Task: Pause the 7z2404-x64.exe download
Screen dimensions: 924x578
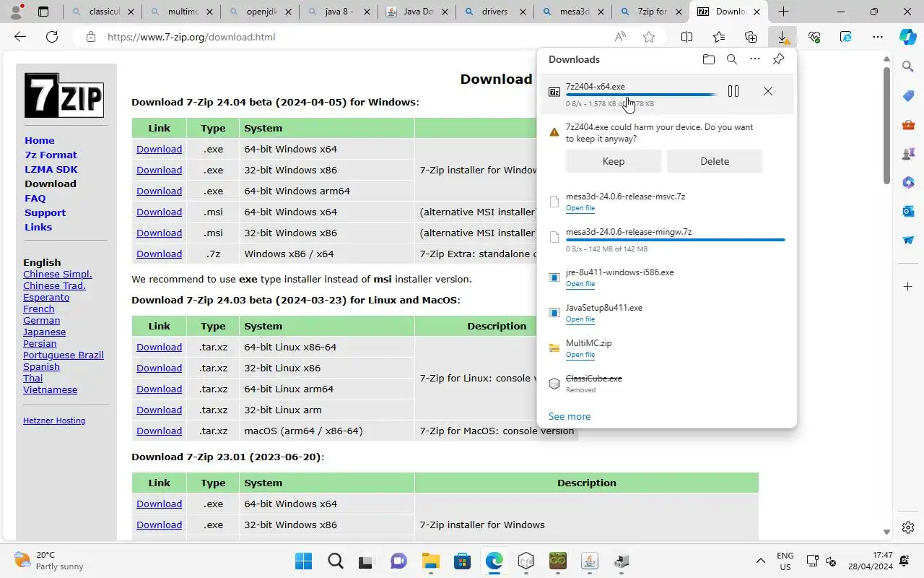Action: [733, 91]
